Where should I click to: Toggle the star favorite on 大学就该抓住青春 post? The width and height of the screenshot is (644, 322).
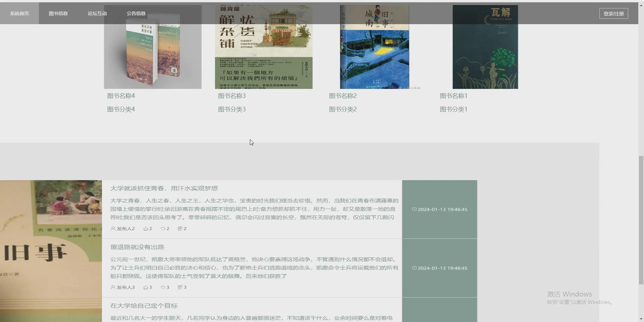click(x=162, y=228)
